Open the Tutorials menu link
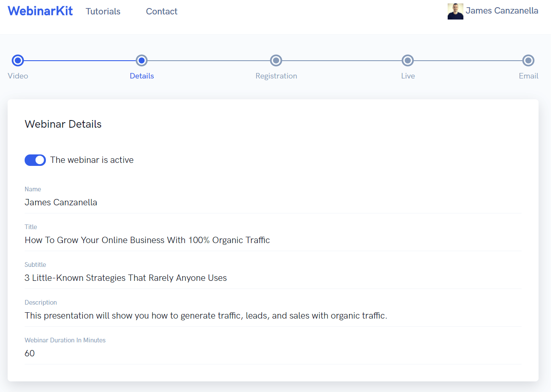 coord(103,11)
